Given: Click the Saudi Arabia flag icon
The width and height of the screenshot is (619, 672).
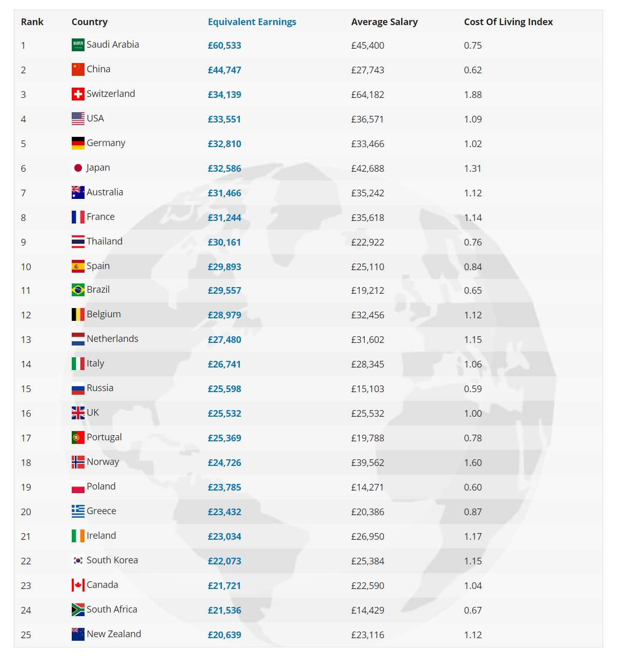Looking at the screenshot, I should (x=78, y=45).
